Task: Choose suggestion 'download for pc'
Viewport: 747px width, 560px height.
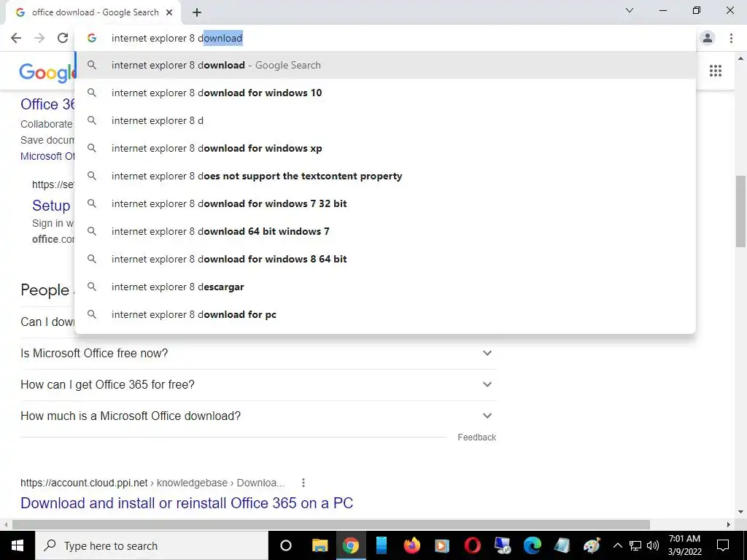Action: (385, 314)
